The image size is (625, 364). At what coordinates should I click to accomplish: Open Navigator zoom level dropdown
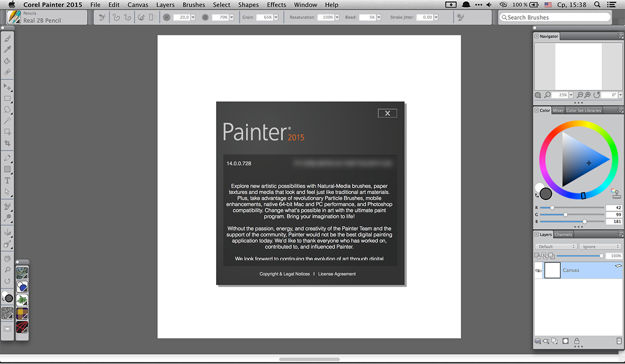pos(571,95)
